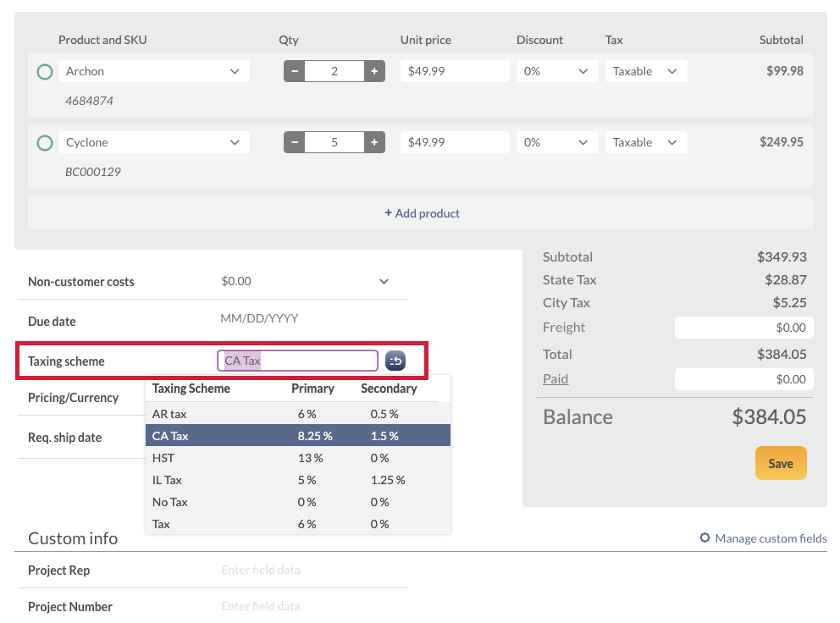Open the Archon Taxable tax dropdown
The height and width of the screenshot is (623, 840).
point(646,71)
